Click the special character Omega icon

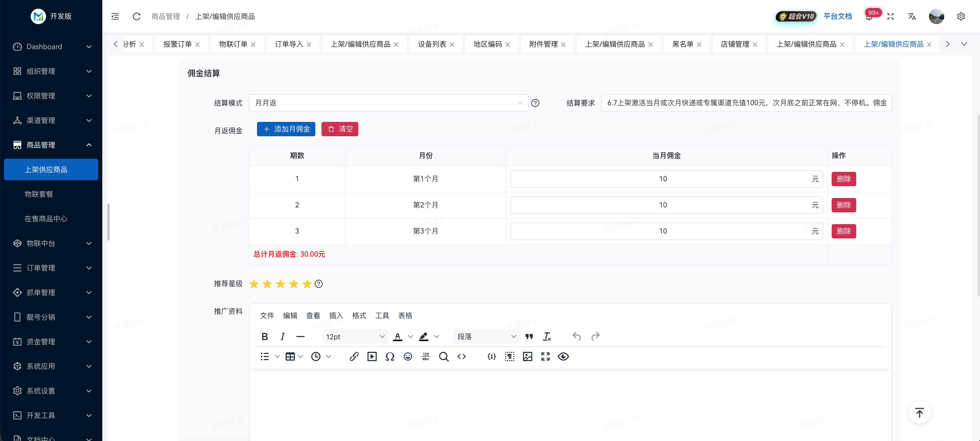pos(389,356)
